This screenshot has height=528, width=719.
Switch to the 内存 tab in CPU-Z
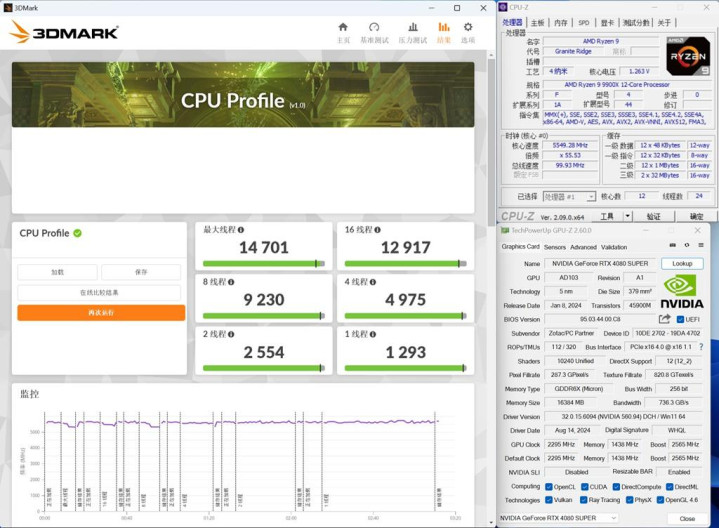(560, 22)
